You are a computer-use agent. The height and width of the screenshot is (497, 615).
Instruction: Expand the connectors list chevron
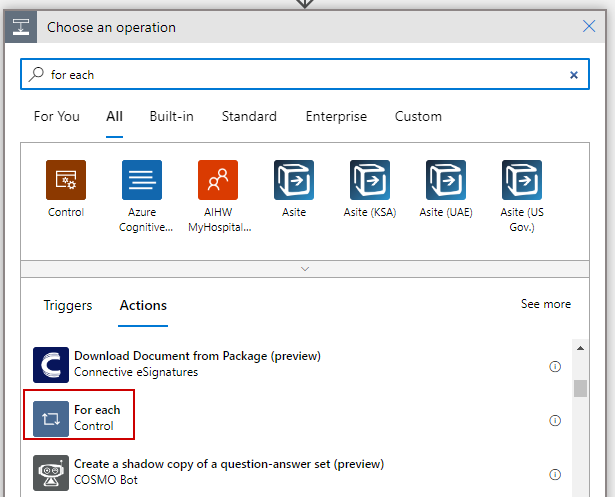pos(305,269)
